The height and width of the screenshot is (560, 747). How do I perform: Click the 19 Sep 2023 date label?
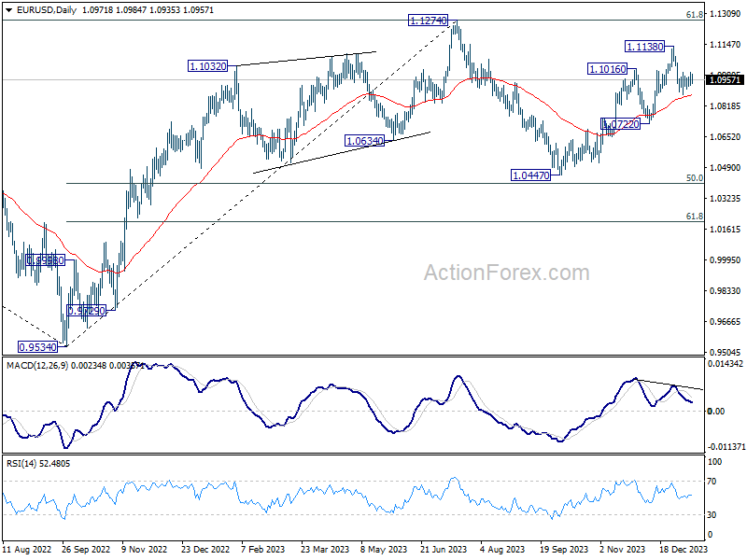point(564,549)
